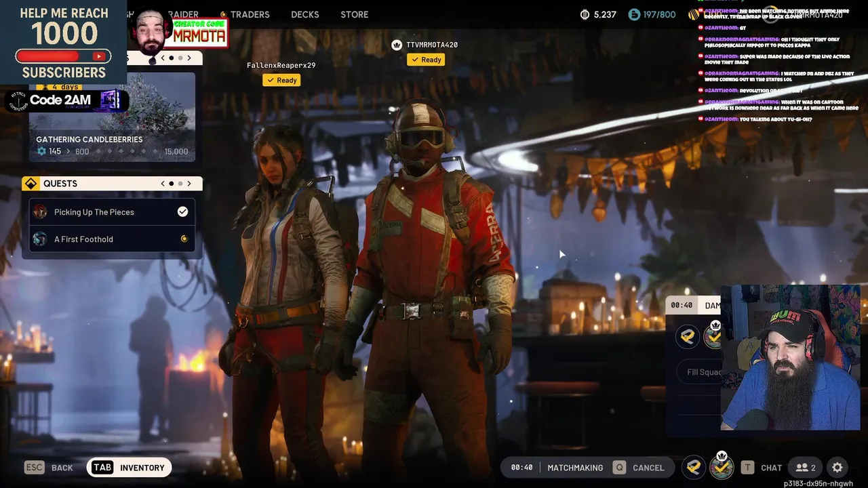Screen dimensions: 868x488
Task: Toggle the Ready status under FallenxReaperx29
Action: tap(281, 80)
